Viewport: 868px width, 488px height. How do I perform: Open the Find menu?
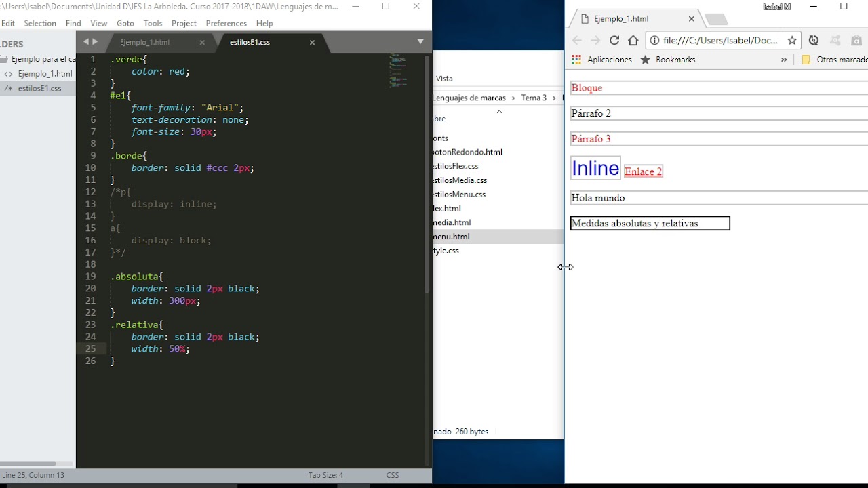point(73,23)
